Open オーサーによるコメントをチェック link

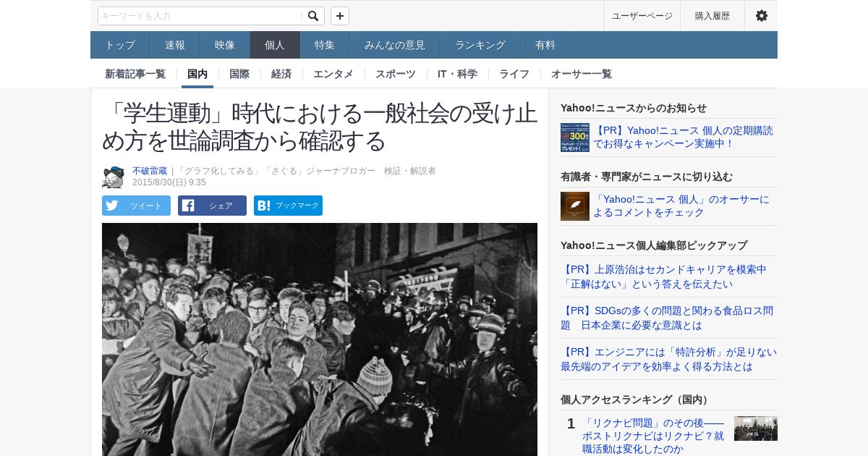click(681, 206)
